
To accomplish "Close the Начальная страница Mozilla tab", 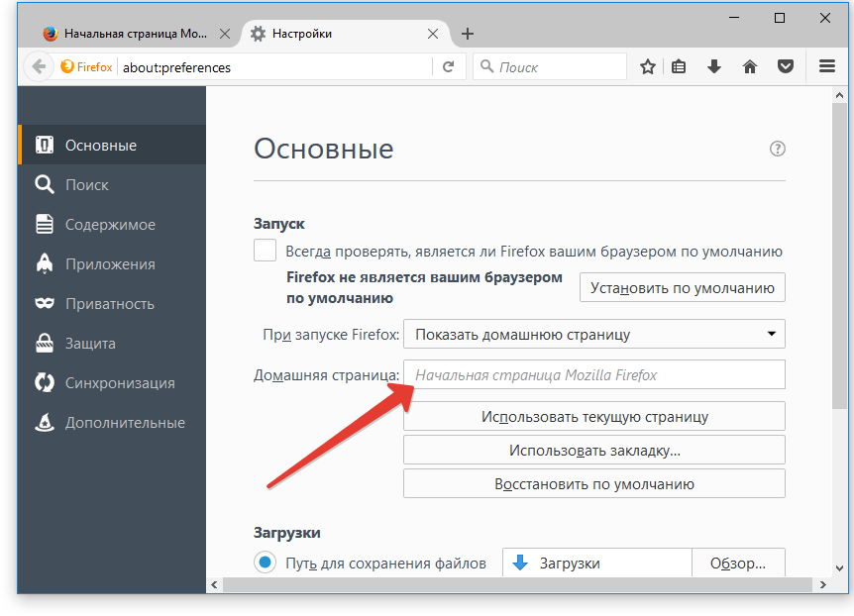I will pyautogui.click(x=224, y=34).
